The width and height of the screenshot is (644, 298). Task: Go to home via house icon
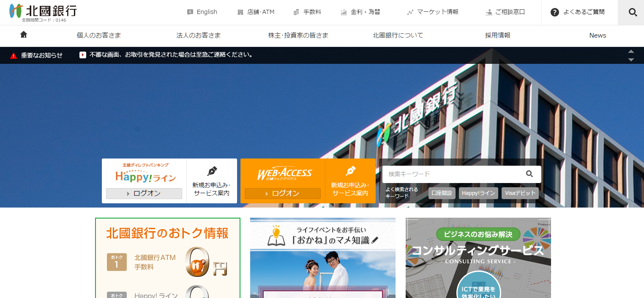[x=24, y=35]
